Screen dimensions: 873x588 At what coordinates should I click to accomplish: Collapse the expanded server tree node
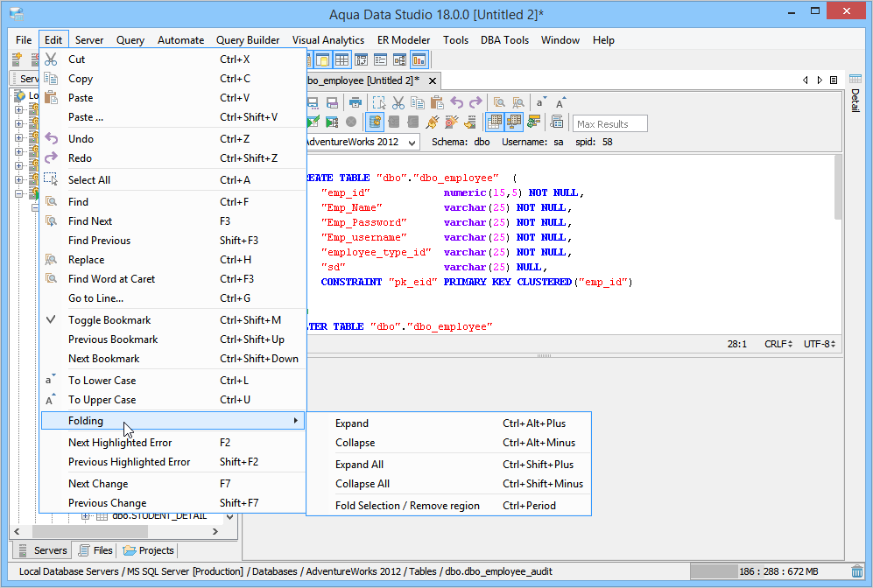(19, 193)
